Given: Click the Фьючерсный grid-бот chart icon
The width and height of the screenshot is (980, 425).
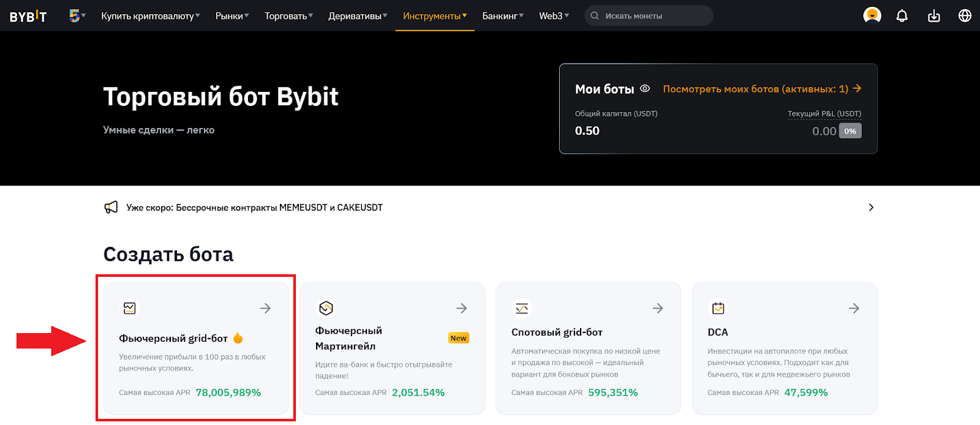Looking at the screenshot, I should [x=130, y=308].
